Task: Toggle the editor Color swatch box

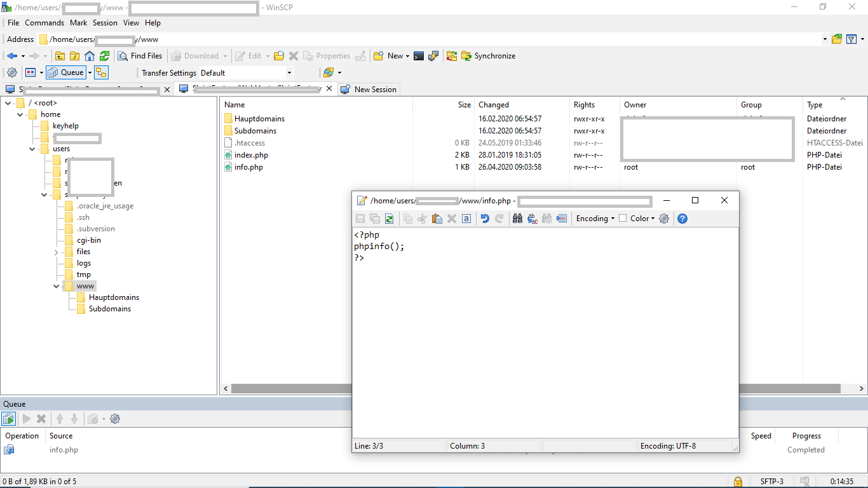Action: click(x=623, y=219)
